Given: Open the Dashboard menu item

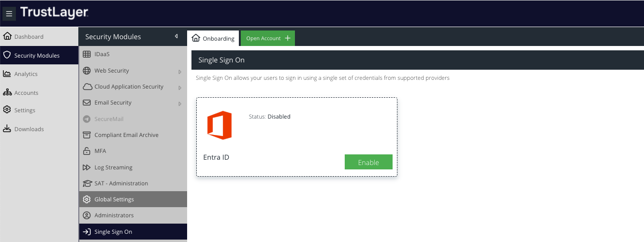Looking at the screenshot, I should click(x=39, y=36).
